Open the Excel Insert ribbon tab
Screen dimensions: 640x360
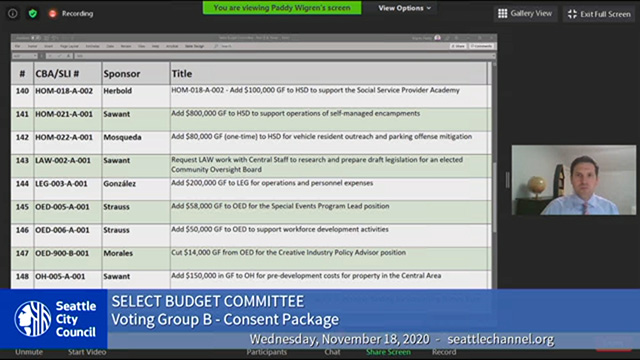(49, 46)
